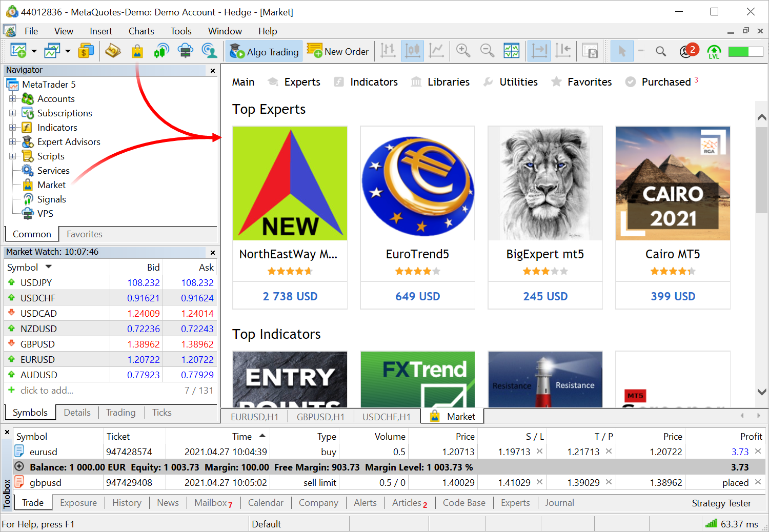769x532 pixels.
Task: Open the Signals icon in toolbar
Action: [161, 51]
